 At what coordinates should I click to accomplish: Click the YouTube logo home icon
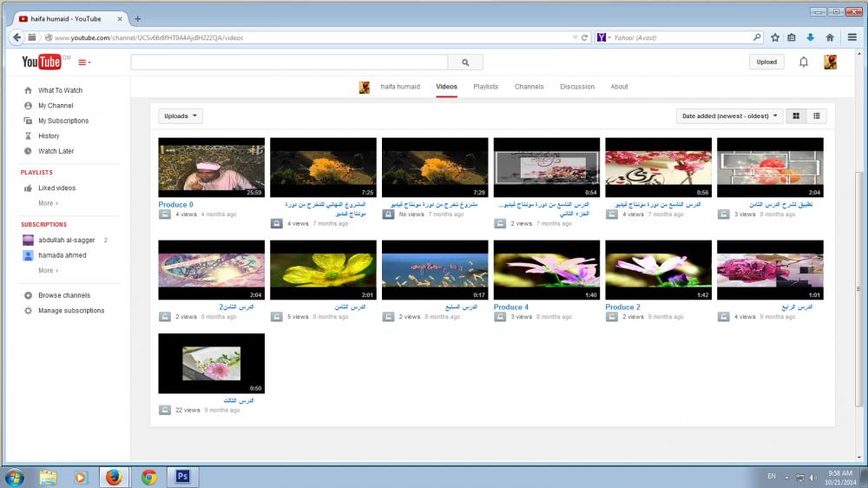point(41,62)
